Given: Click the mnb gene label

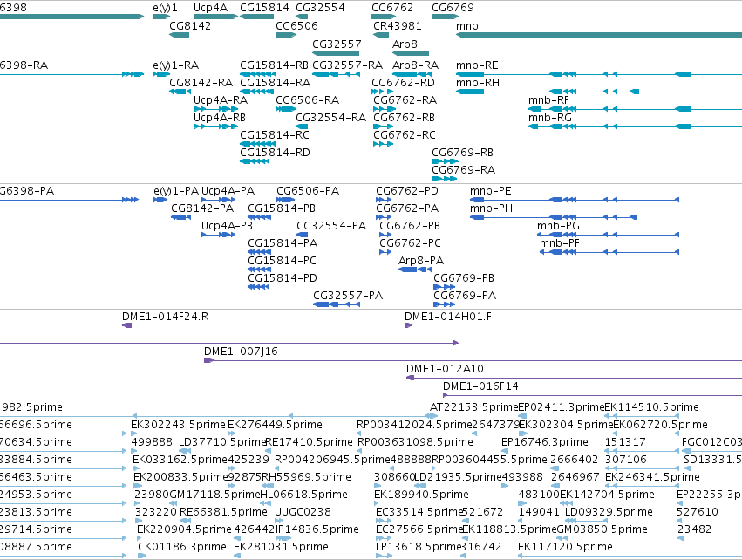Looking at the screenshot, I should tap(467, 25).
